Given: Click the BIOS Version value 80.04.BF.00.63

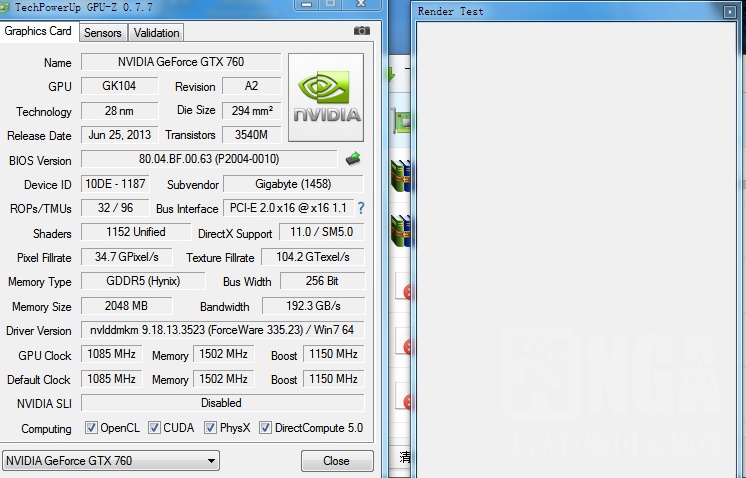Looking at the screenshot, I should (209, 159).
